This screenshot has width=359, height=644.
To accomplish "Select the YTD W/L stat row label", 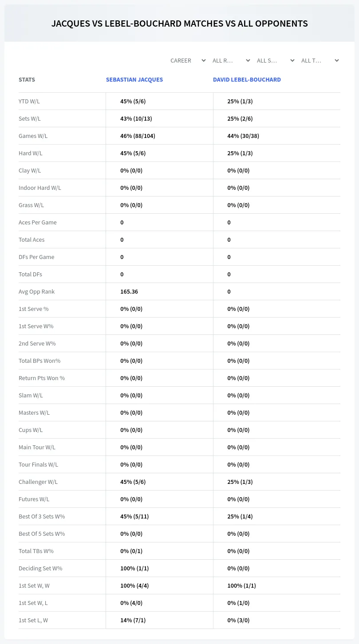I will (x=29, y=101).
